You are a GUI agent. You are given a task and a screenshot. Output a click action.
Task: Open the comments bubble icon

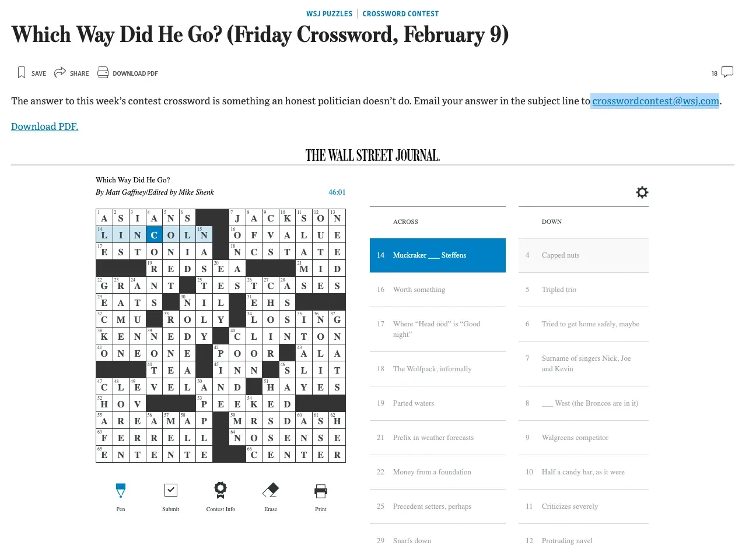tap(727, 72)
